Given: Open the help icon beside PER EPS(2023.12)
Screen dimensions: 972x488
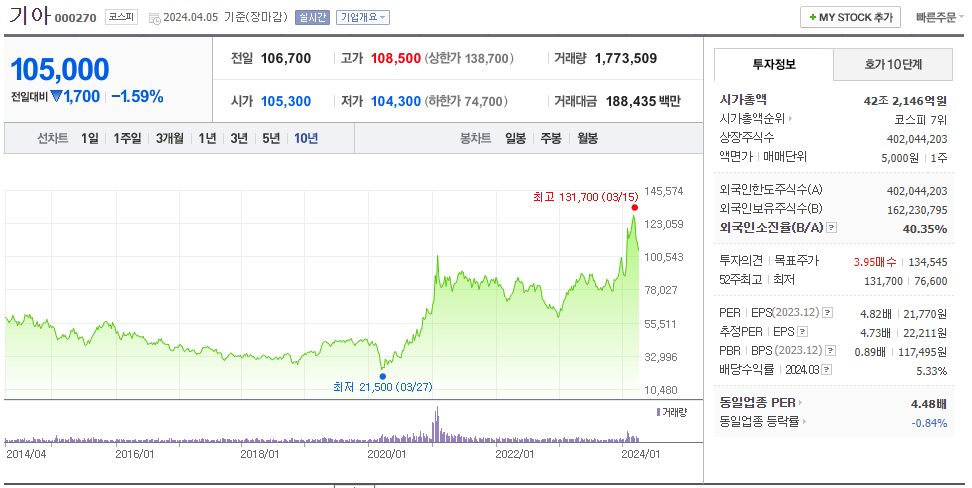Looking at the screenshot, I should [x=827, y=313].
